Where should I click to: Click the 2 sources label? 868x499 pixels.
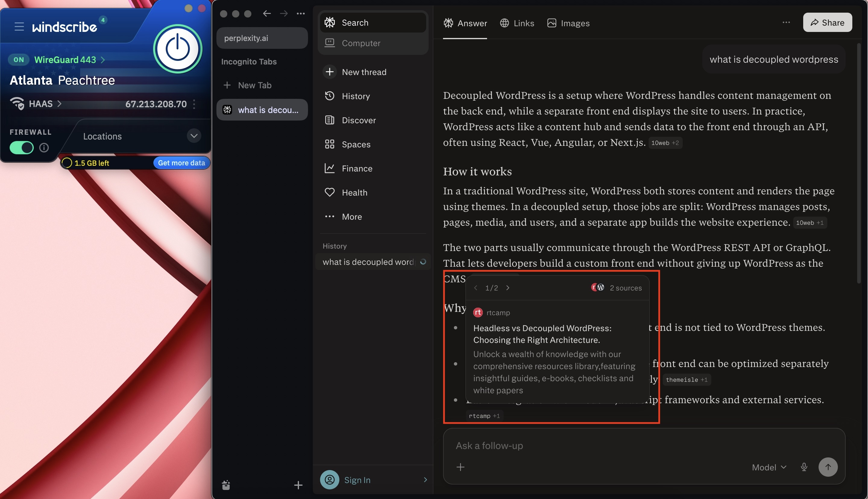click(625, 288)
